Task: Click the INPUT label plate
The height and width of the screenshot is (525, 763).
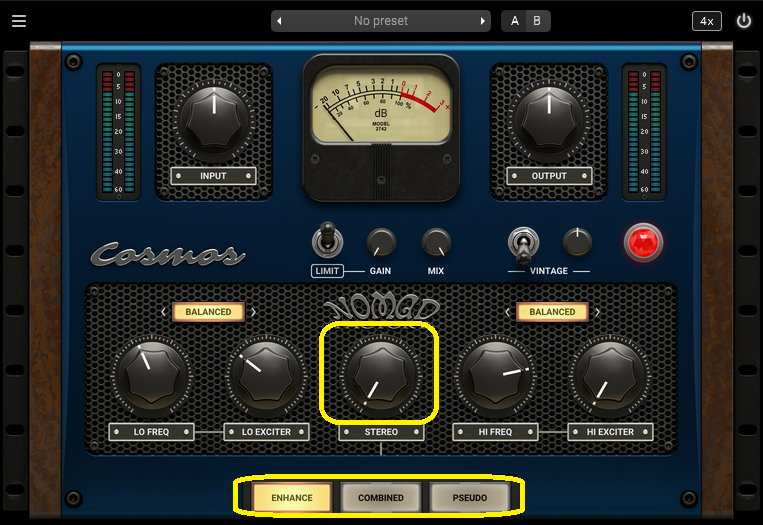Action: 214,176
